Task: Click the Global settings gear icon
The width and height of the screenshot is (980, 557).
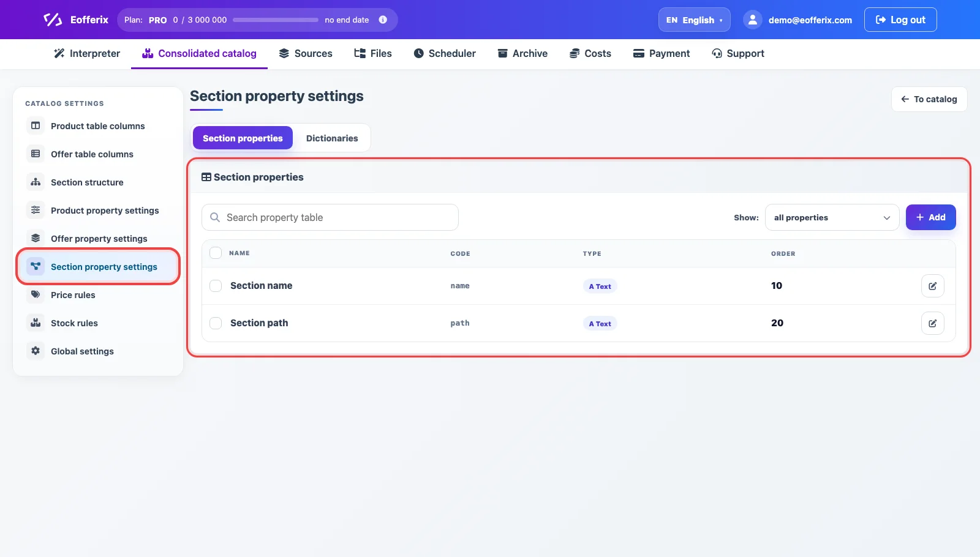Action: (x=36, y=351)
